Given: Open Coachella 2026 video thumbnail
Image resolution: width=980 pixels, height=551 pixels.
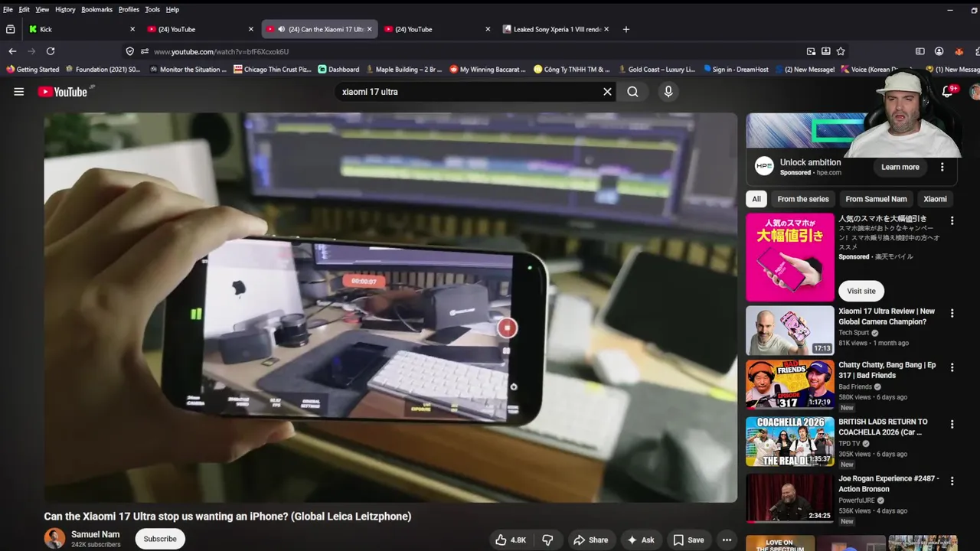Looking at the screenshot, I should [790, 442].
